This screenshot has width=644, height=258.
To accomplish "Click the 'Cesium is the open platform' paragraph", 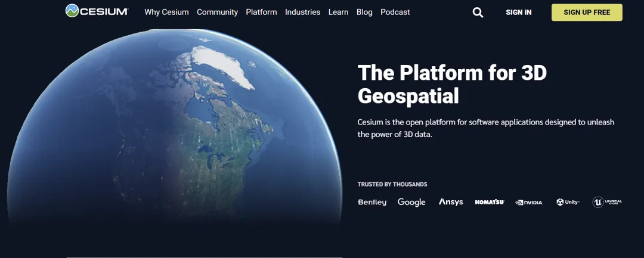I will pos(486,128).
